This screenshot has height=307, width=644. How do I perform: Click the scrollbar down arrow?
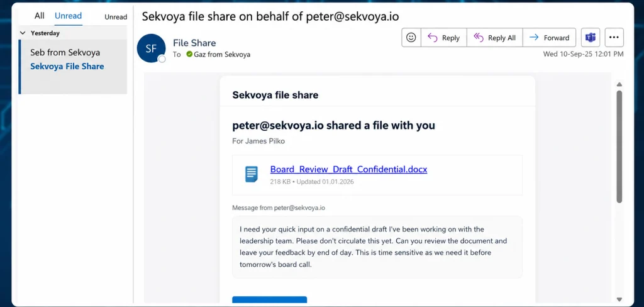(x=619, y=299)
